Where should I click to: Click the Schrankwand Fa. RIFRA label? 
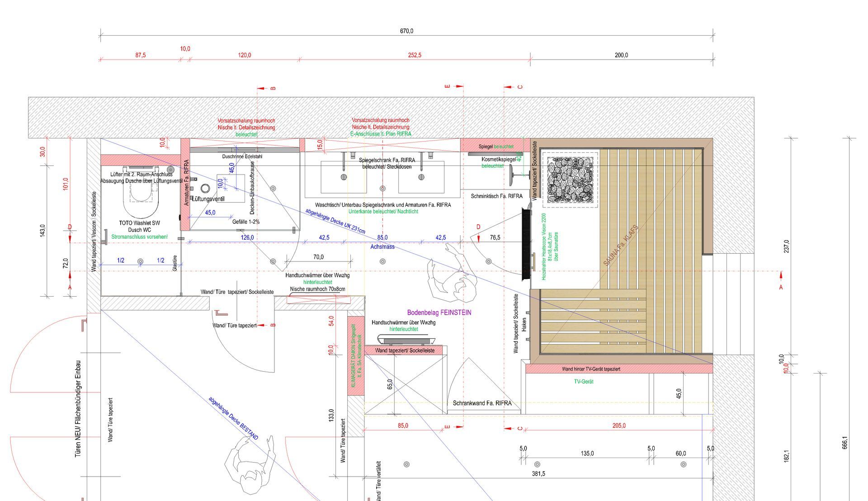coord(482,403)
